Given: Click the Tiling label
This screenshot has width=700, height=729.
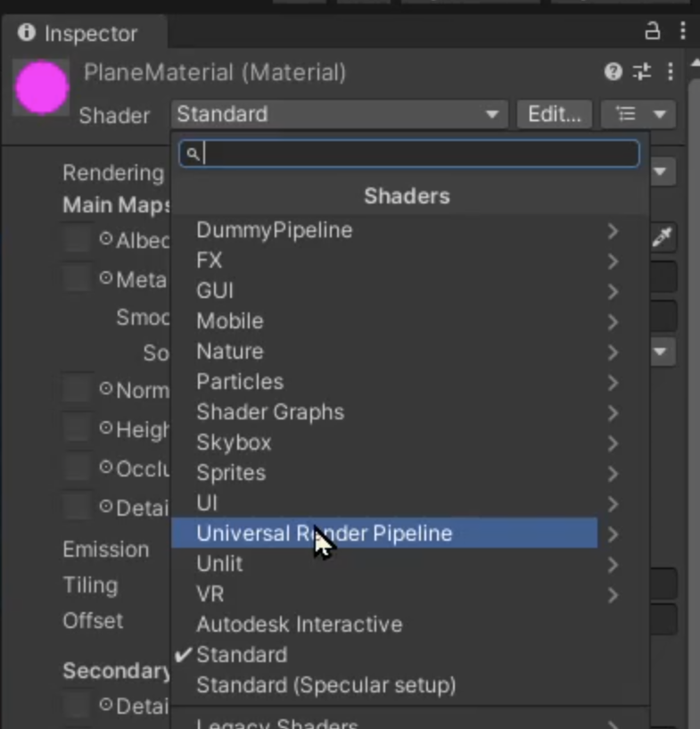Looking at the screenshot, I should (x=90, y=584).
